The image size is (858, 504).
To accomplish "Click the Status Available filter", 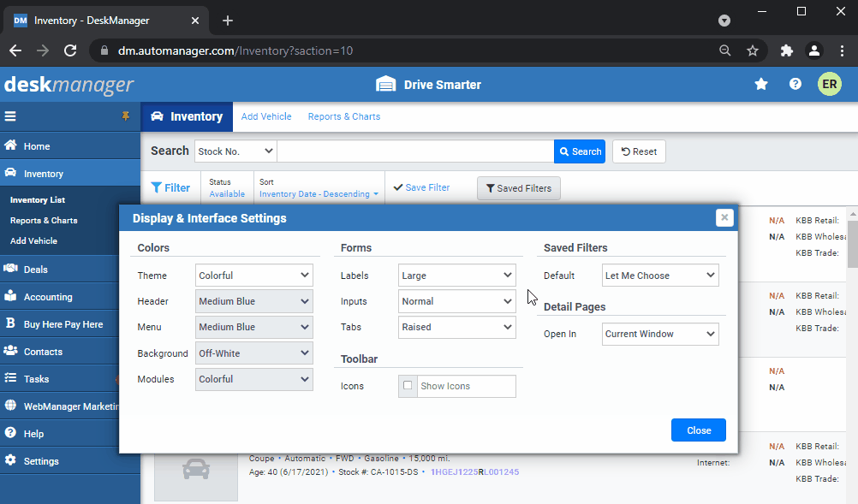I will pyautogui.click(x=227, y=188).
